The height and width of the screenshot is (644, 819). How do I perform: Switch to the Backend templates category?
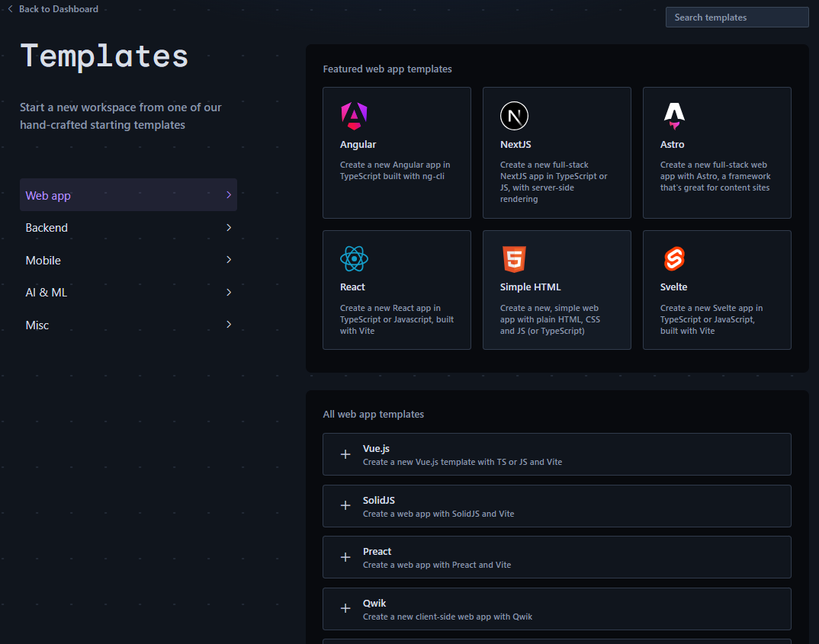pos(47,228)
